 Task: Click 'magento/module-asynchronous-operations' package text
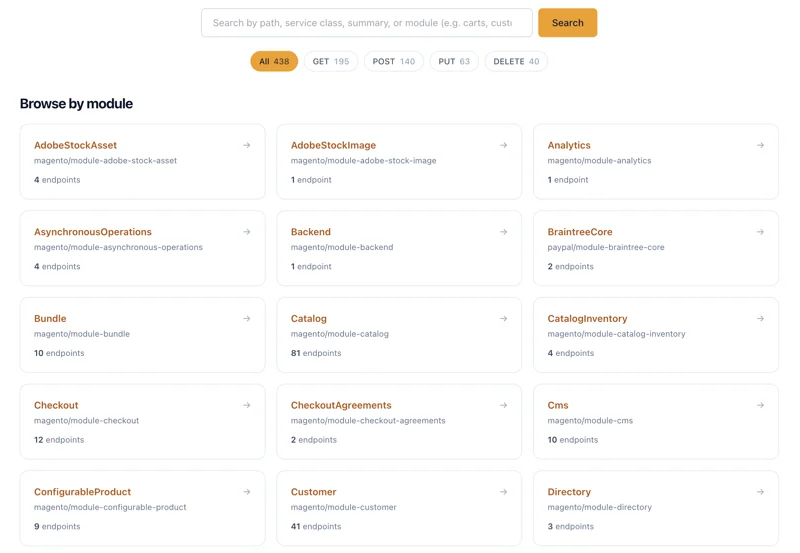(118, 247)
